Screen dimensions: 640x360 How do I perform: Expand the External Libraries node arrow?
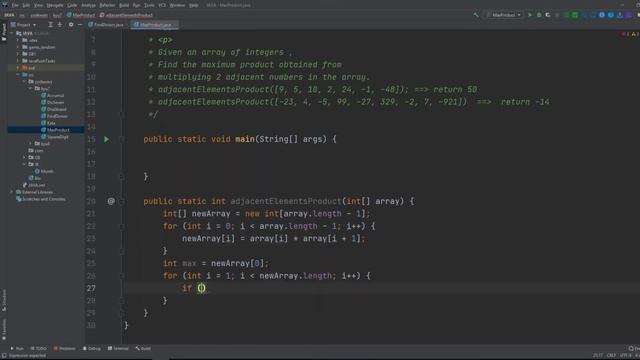12,192
